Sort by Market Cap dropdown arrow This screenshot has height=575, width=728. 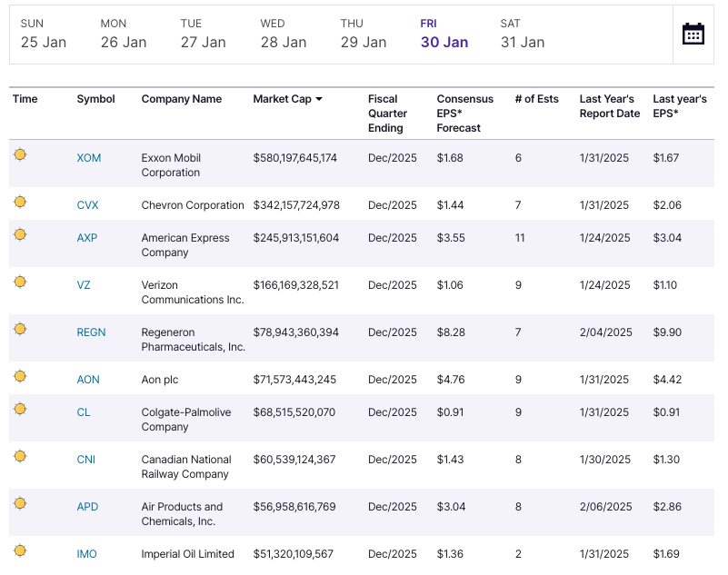[319, 100]
